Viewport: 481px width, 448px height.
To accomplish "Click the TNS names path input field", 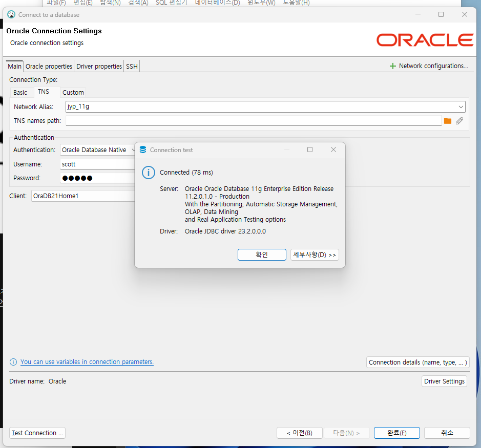I will point(254,121).
